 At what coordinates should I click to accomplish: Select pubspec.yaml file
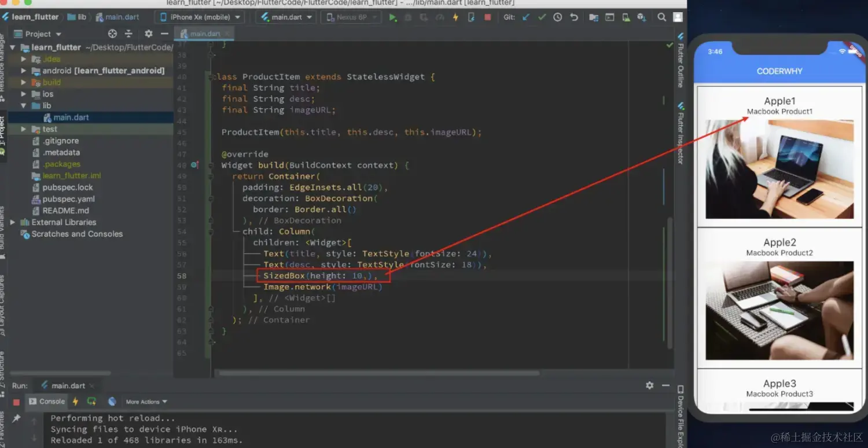[68, 199]
